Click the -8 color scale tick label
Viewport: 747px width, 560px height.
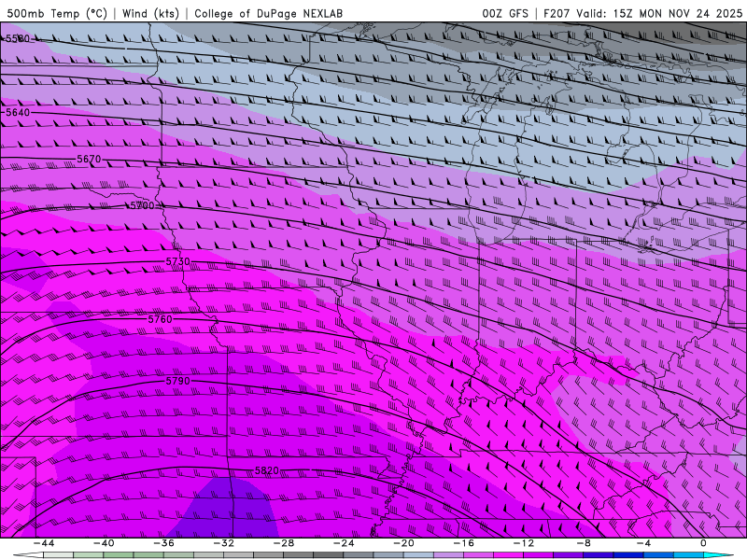585,543
